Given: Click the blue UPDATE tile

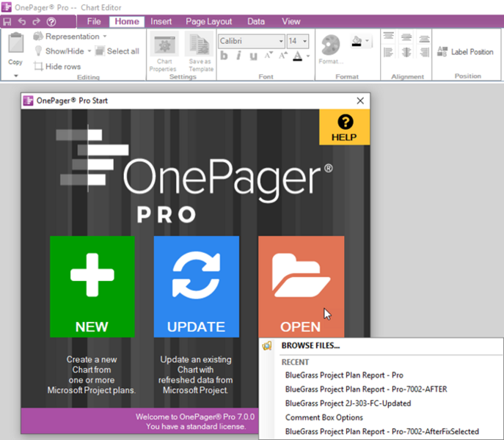Looking at the screenshot, I should coord(197,287).
